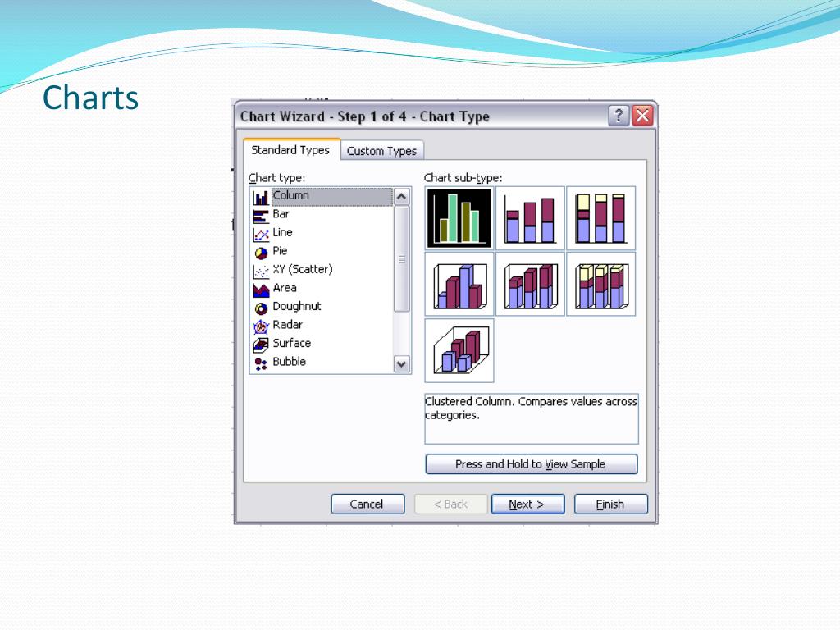Choose the 100% Stacked Column sub-type
This screenshot has width=840, height=630.
(x=600, y=217)
